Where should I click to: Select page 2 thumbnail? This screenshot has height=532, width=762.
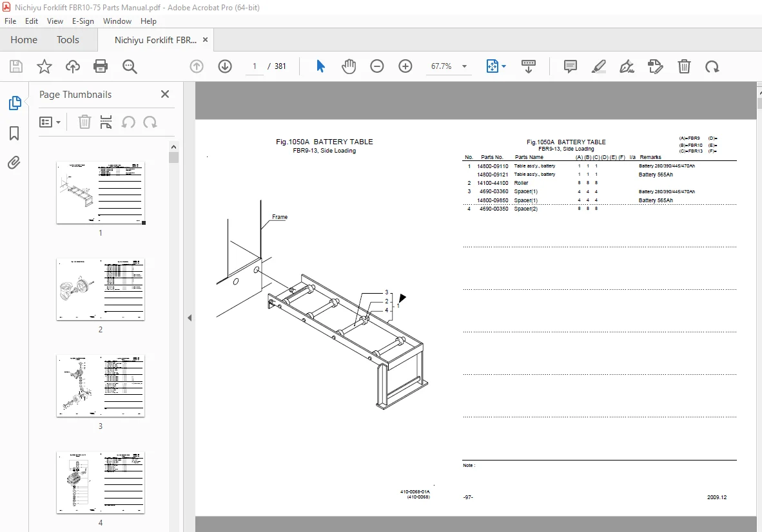click(101, 289)
